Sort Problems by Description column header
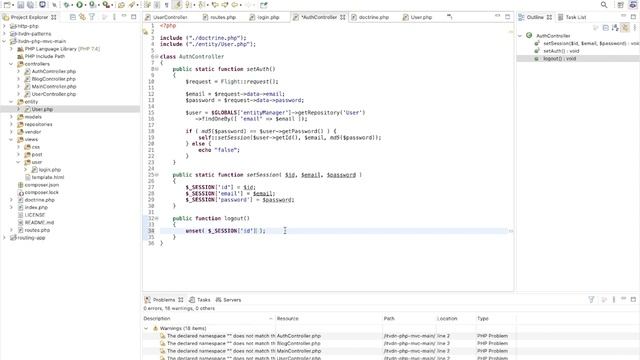Viewport: 640px width, 360px height. (208, 318)
